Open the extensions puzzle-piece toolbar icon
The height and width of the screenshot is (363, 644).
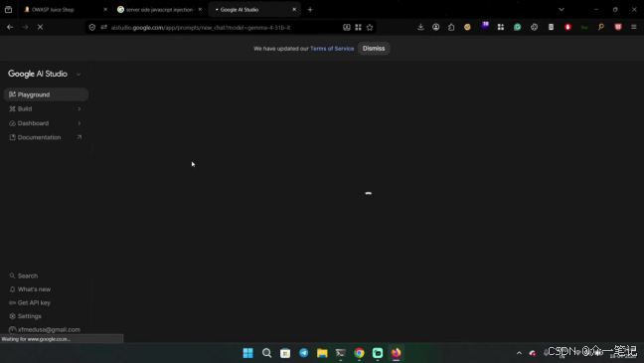[451, 27]
